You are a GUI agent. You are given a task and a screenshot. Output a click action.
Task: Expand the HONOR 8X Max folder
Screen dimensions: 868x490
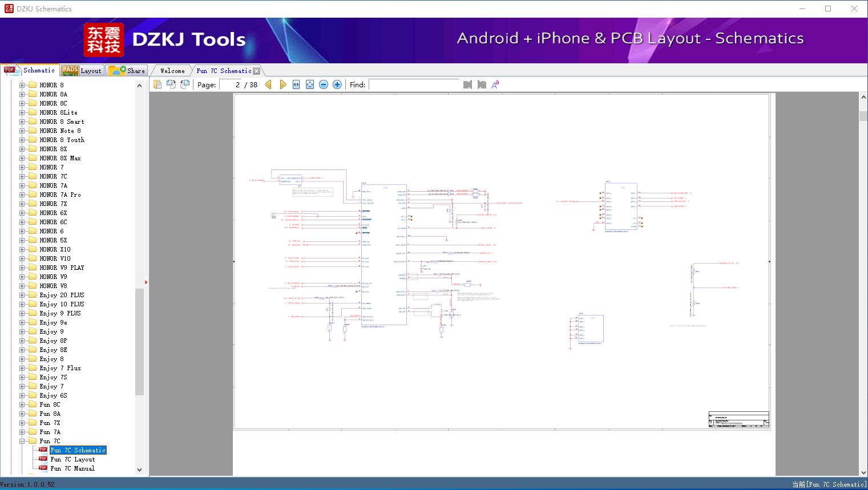point(22,158)
